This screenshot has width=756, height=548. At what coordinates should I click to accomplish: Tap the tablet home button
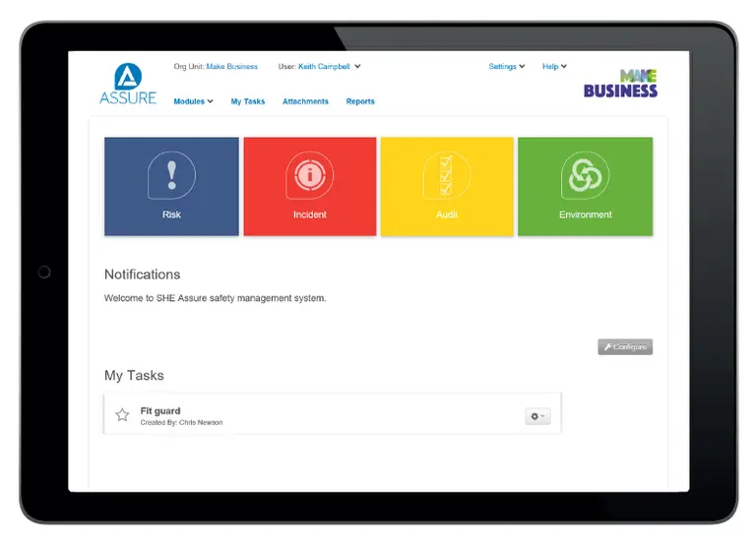44,273
